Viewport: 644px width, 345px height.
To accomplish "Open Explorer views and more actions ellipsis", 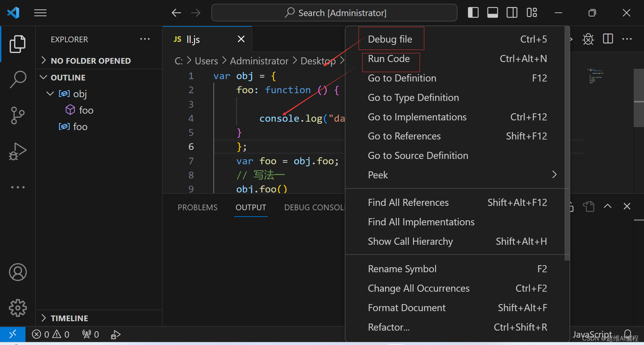I will pyautogui.click(x=145, y=39).
